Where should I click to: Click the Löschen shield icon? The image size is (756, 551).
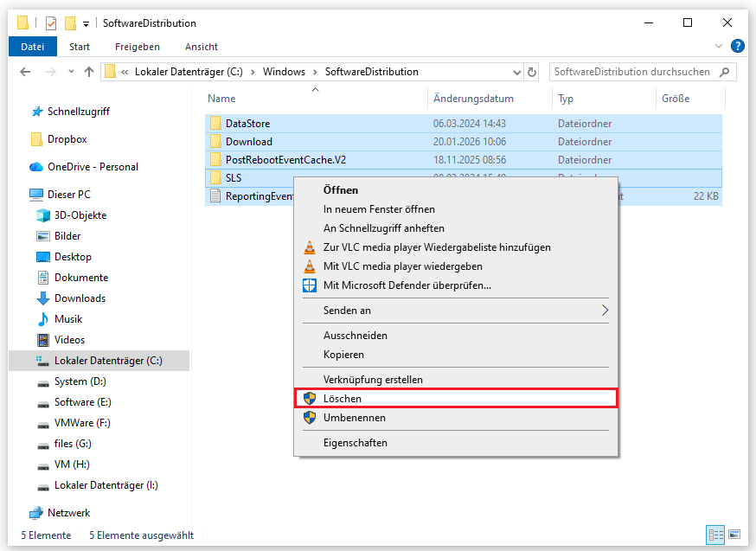pyautogui.click(x=310, y=398)
